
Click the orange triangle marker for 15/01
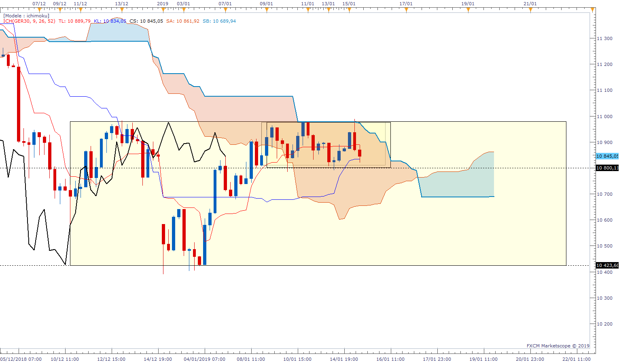pyautogui.click(x=349, y=10)
